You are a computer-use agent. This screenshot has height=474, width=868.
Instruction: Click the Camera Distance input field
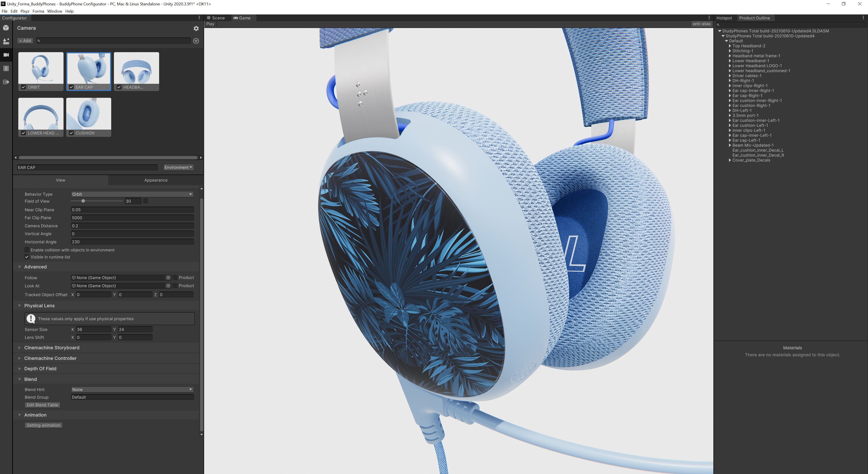[x=132, y=226]
